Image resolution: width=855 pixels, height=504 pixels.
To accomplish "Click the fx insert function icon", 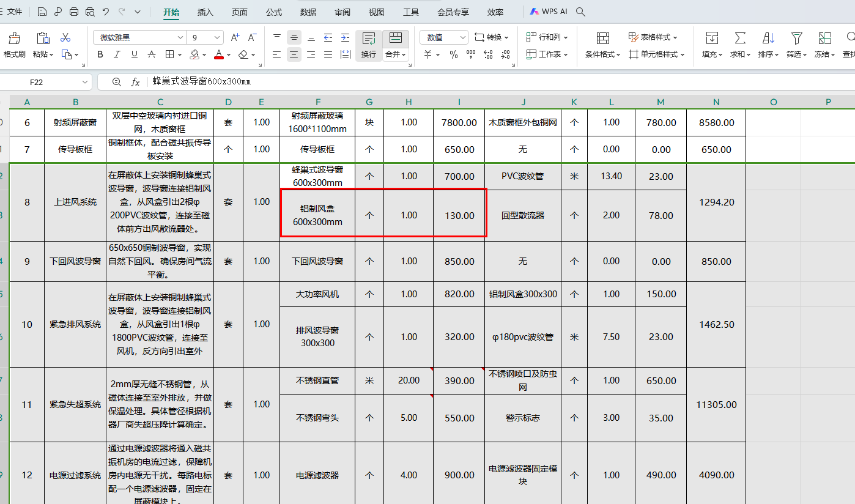I will click(x=136, y=82).
